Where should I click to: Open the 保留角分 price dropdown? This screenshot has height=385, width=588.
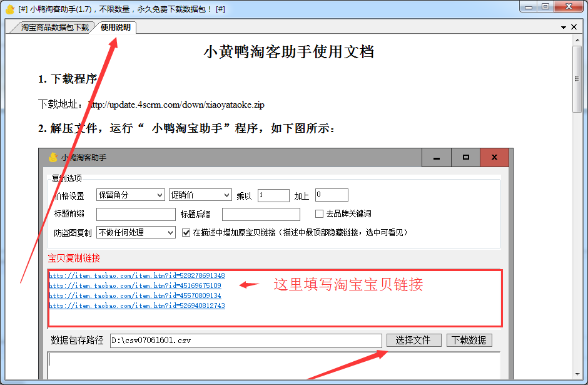click(131, 195)
